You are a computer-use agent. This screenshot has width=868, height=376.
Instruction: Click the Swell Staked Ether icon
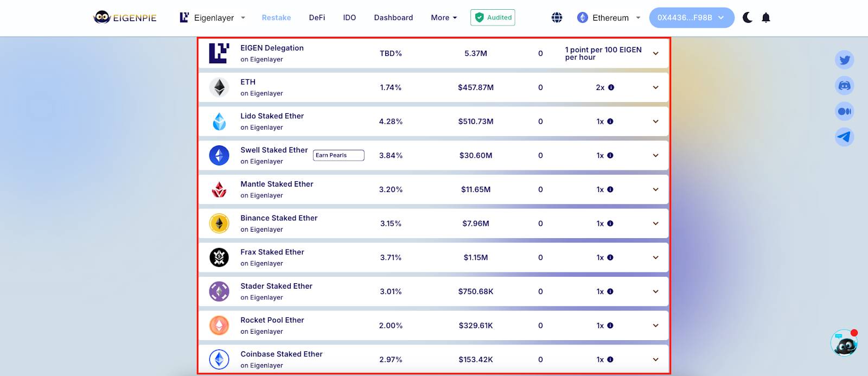click(219, 155)
